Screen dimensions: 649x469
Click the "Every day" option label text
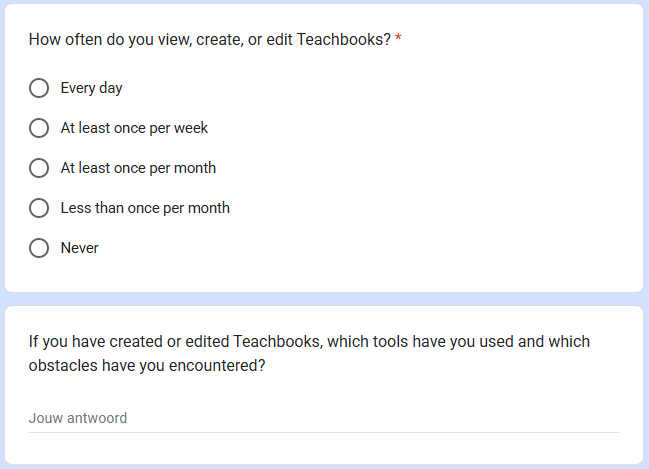(x=91, y=88)
